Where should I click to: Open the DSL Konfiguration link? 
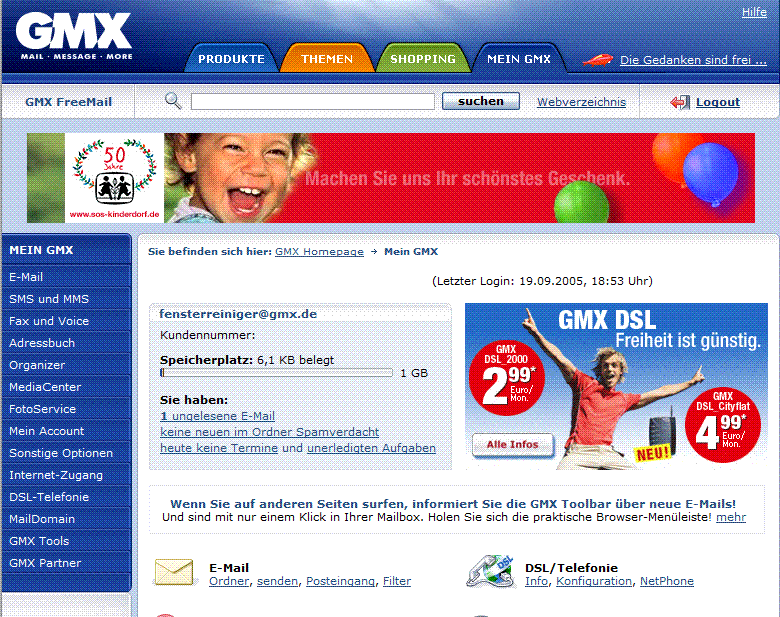594,581
